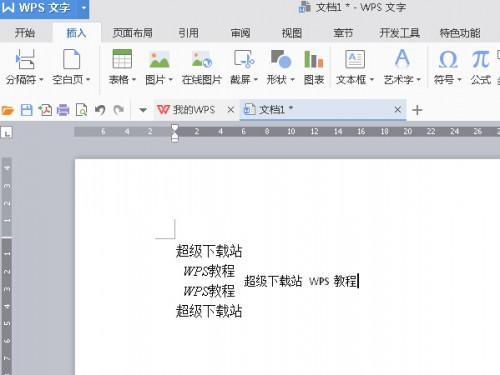
Task: Close the 文档1 tab
Action: click(397, 109)
